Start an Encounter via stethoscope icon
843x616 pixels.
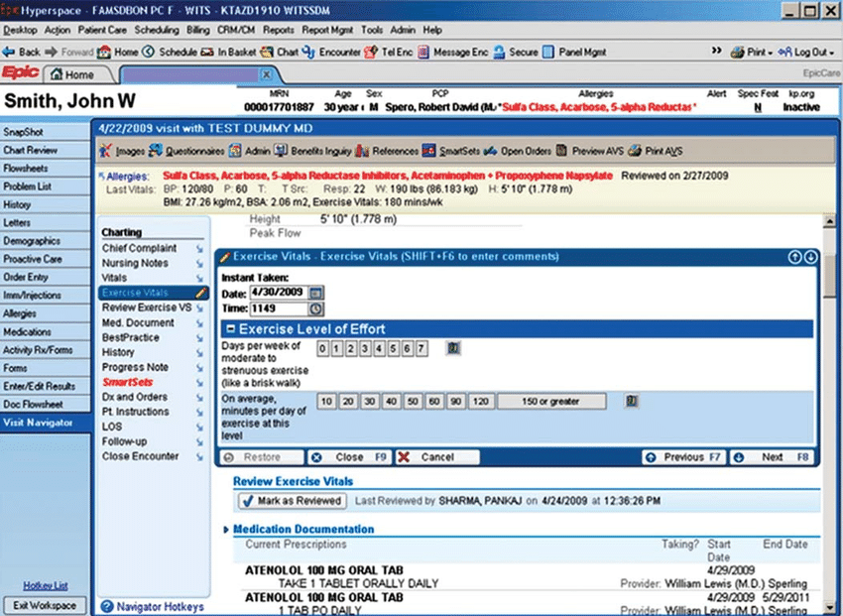pos(308,52)
